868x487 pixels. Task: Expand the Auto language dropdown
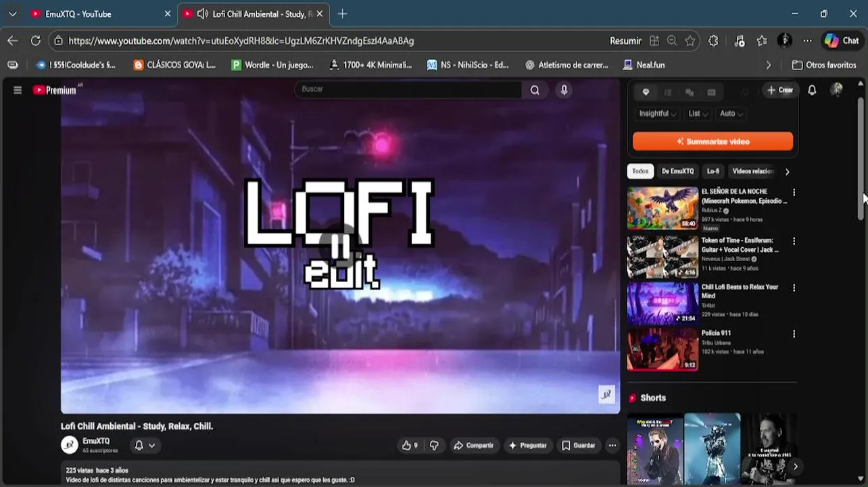click(x=731, y=114)
